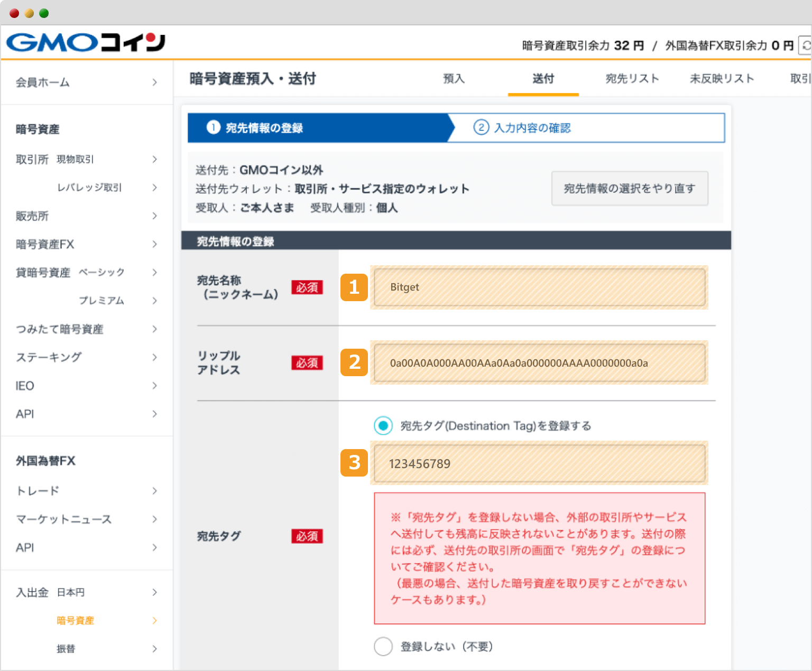
Task: Switch to the 預入 tab
Action: tap(454, 78)
